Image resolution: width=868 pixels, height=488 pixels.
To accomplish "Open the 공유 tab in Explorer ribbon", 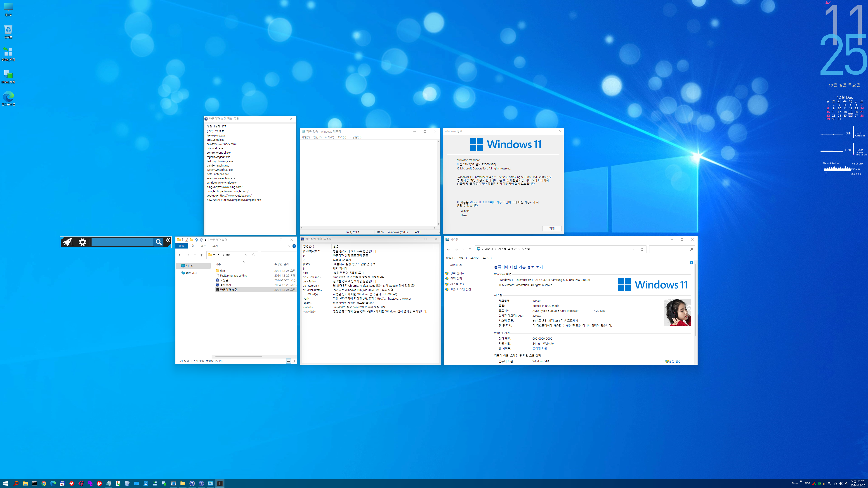I will (203, 246).
